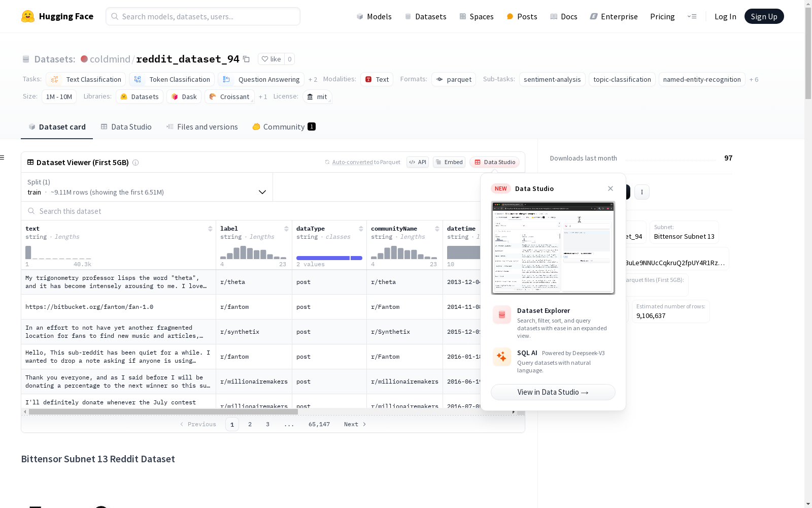Screen dimensions: 812x508
Task: Click the https://bitbucket.org/fantom/fan-1.0 cell
Action: click(x=118, y=307)
